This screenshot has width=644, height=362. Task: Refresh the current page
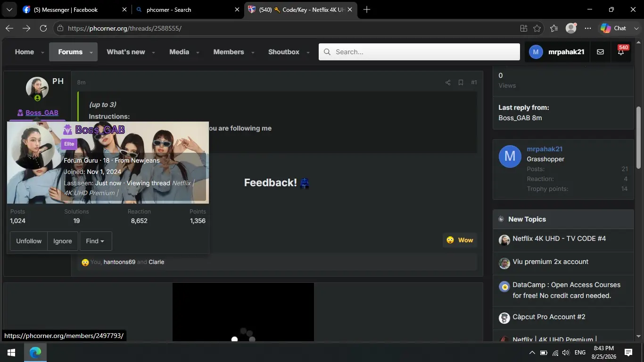(43, 28)
